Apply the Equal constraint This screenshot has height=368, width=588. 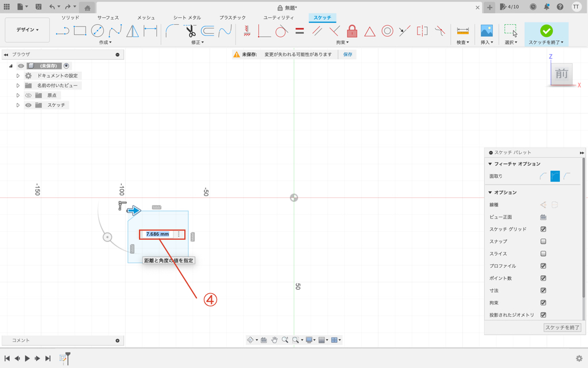[299, 31]
